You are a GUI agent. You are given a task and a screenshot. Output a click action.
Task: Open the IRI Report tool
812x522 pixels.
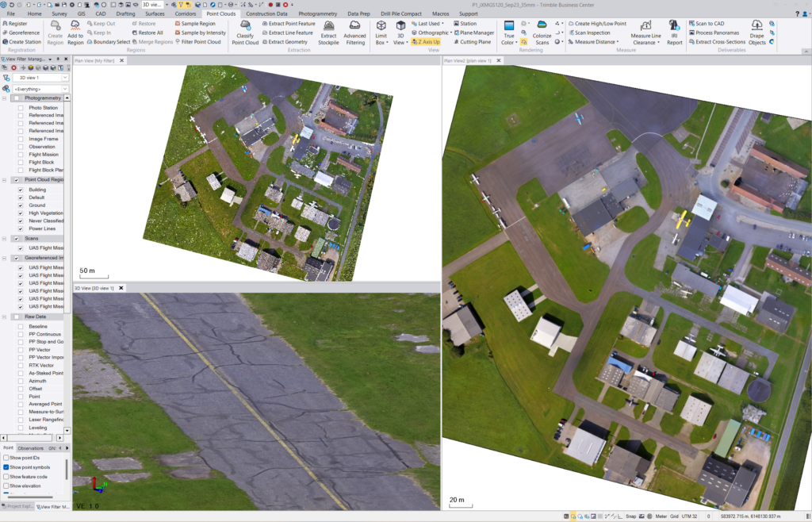(673, 33)
